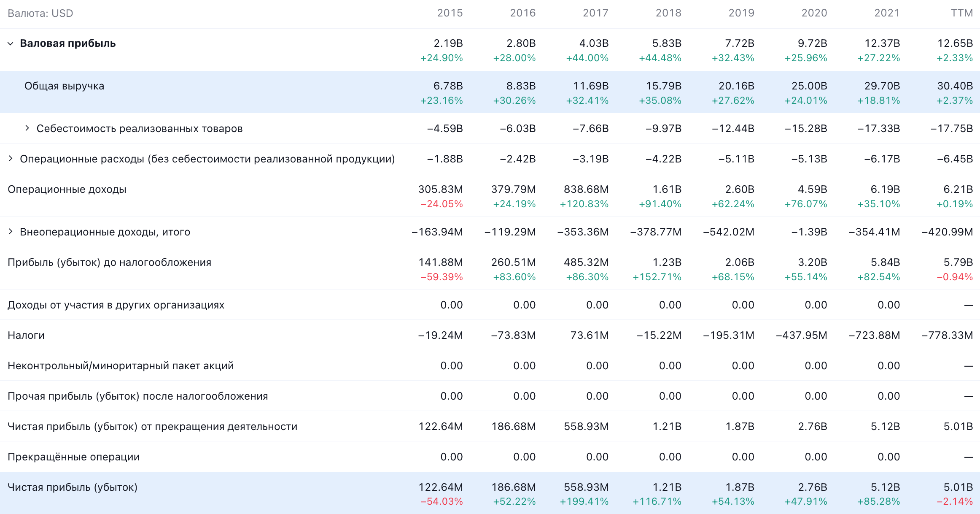Select the 2015 column header
The width and height of the screenshot is (980, 514).
[x=450, y=13]
